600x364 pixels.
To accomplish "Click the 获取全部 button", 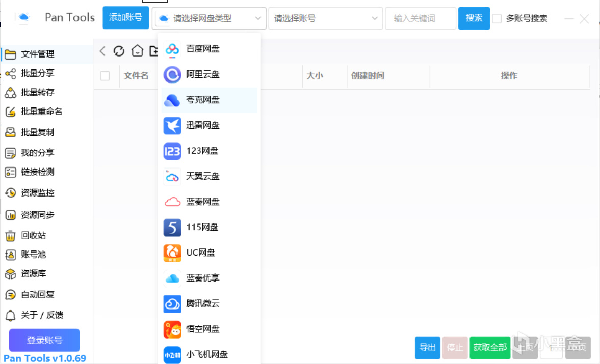I will [x=490, y=348].
